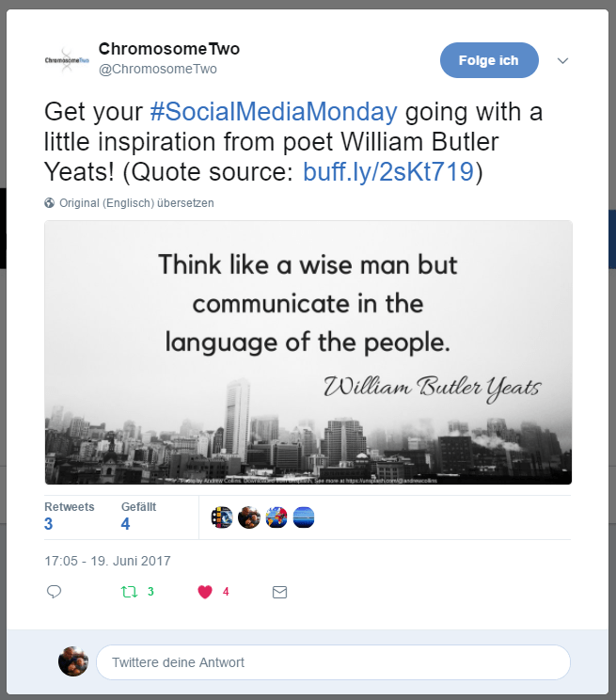Show the list of 3 Retweets
This screenshot has width=616, height=700.
pos(69,516)
